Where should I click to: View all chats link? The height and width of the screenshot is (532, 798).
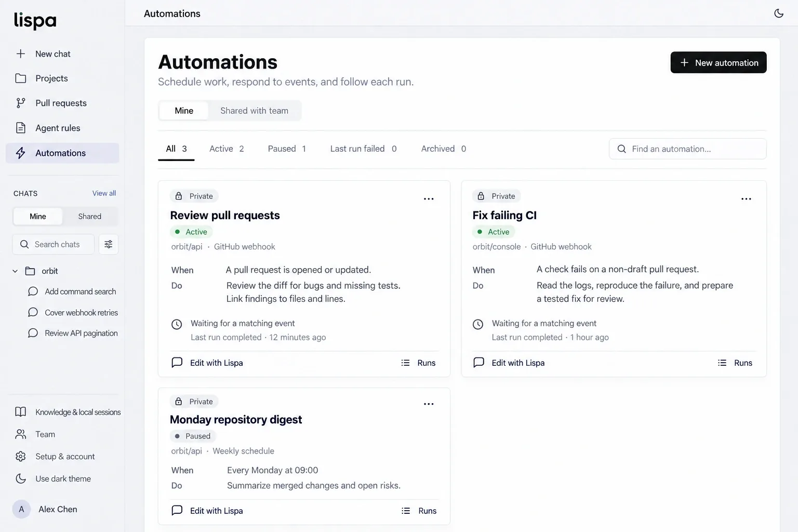point(104,193)
